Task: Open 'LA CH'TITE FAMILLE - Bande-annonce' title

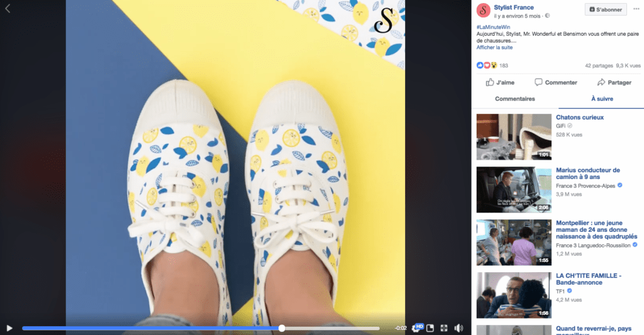Action: click(589, 279)
